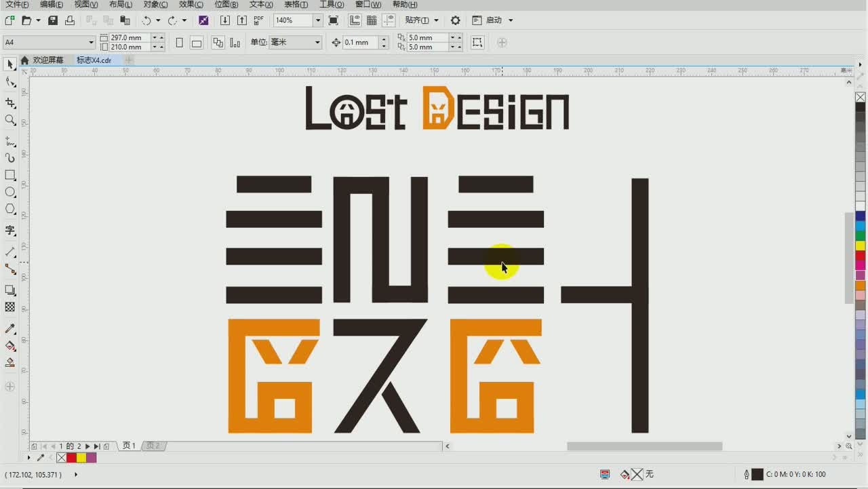This screenshot has height=489, width=868.
Task: Open the A4 page size dropdown
Action: pyautogui.click(x=91, y=42)
